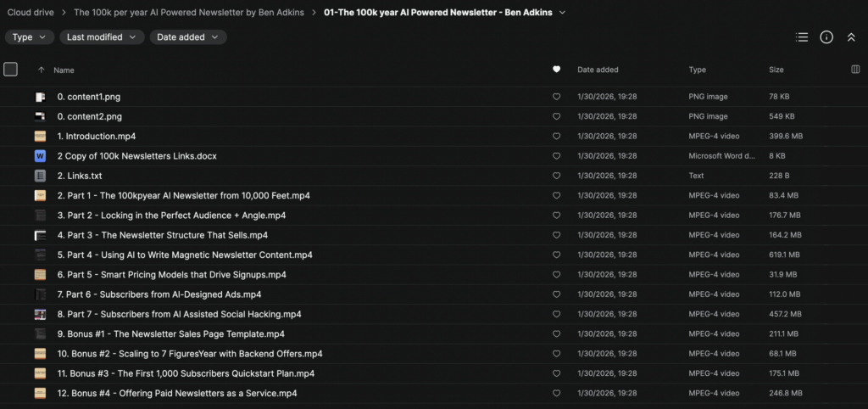868x409 pixels.
Task: Click the Word icon for Links.docx
Action: coord(40,156)
